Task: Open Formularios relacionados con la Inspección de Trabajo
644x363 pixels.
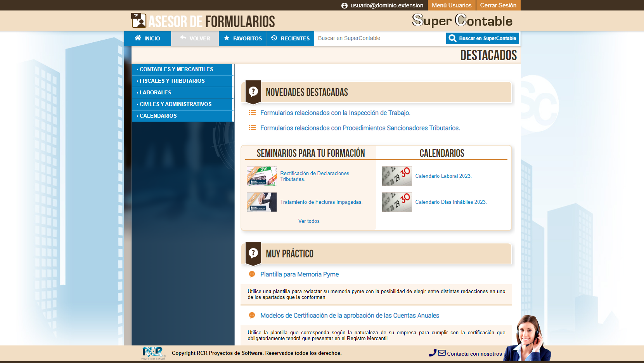Action: point(335,113)
